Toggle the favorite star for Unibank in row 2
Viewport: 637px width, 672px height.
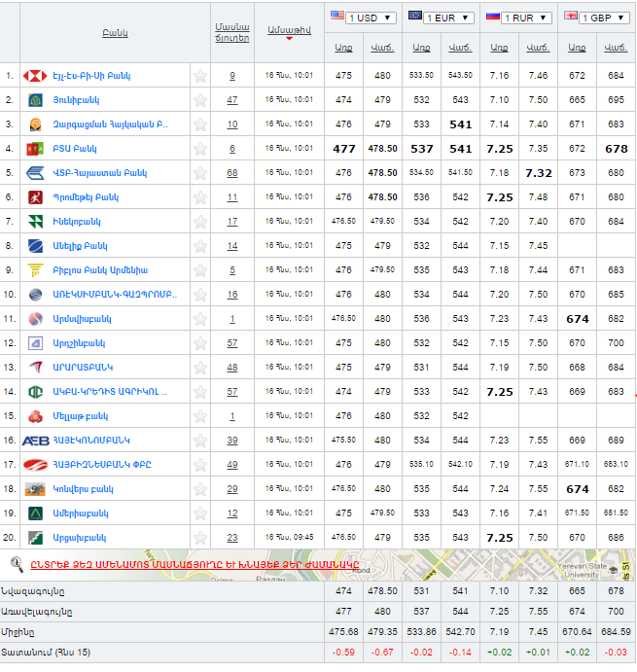coord(200,100)
